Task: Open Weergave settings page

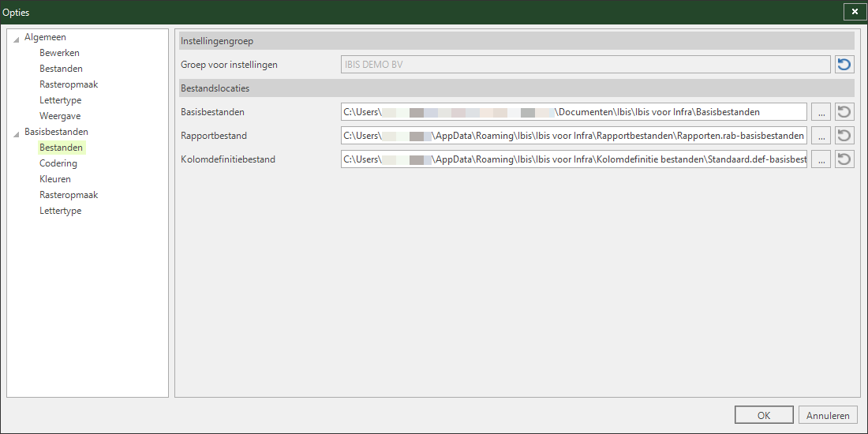Action: tap(60, 116)
